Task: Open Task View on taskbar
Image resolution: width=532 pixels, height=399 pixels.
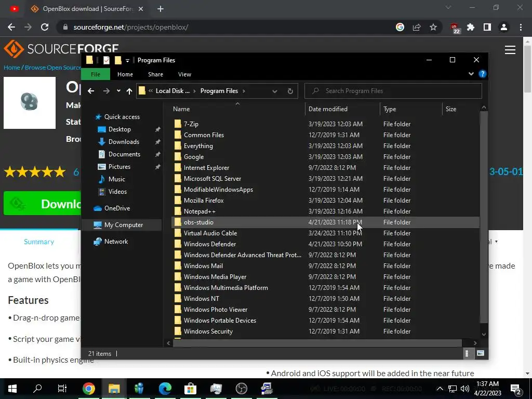Action: coord(62,389)
